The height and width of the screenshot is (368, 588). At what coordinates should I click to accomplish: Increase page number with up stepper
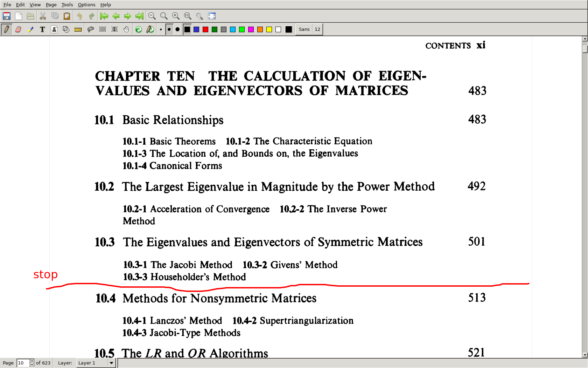click(x=32, y=361)
